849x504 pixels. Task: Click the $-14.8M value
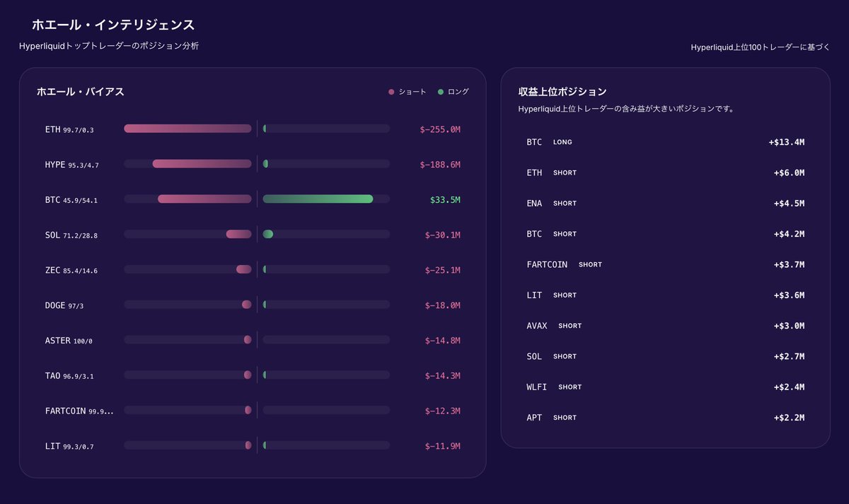[x=443, y=341]
